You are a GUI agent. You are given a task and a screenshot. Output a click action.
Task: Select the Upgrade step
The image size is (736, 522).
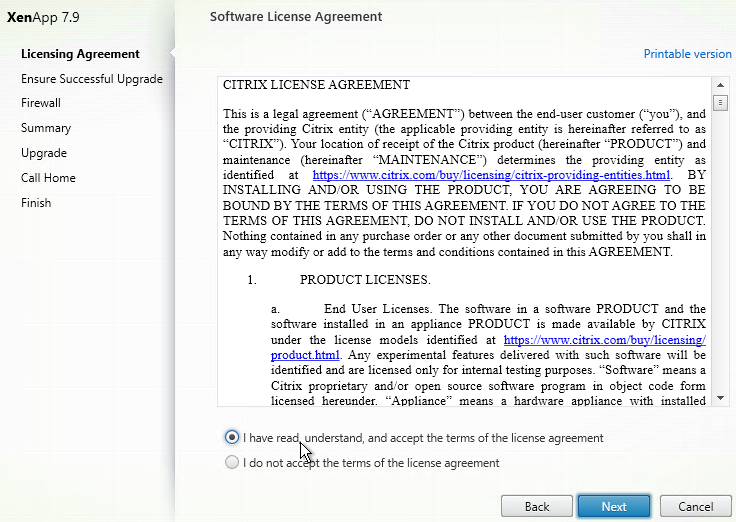(44, 153)
